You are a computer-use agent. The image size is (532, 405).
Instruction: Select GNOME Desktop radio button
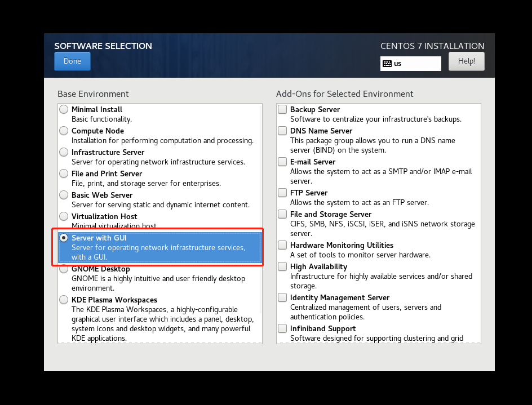pyautogui.click(x=64, y=270)
